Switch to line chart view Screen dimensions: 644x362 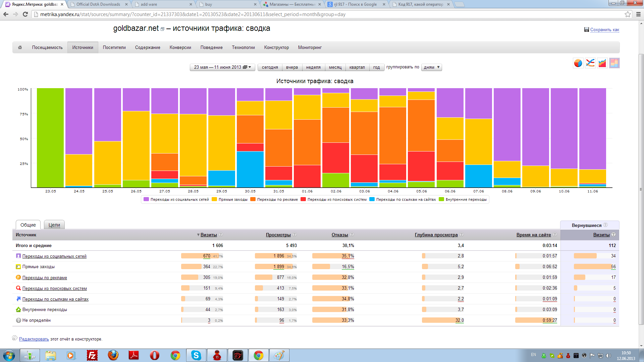[x=590, y=63]
